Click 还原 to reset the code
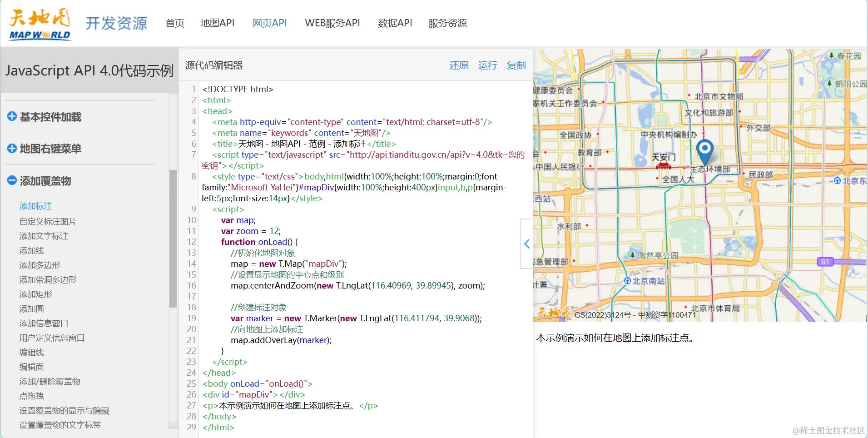 pyautogui.click(x=459, y=65)
